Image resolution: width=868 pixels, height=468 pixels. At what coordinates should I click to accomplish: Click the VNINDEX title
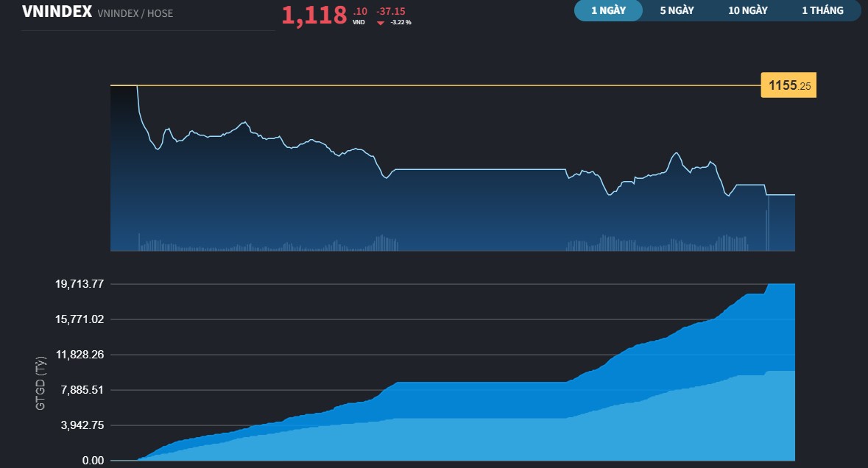[57, 12]
